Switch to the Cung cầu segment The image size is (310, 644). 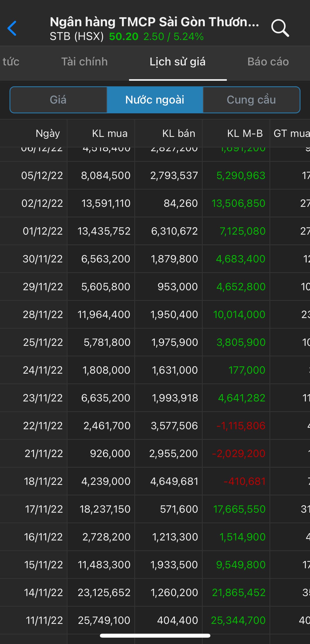tap(251, 100)
